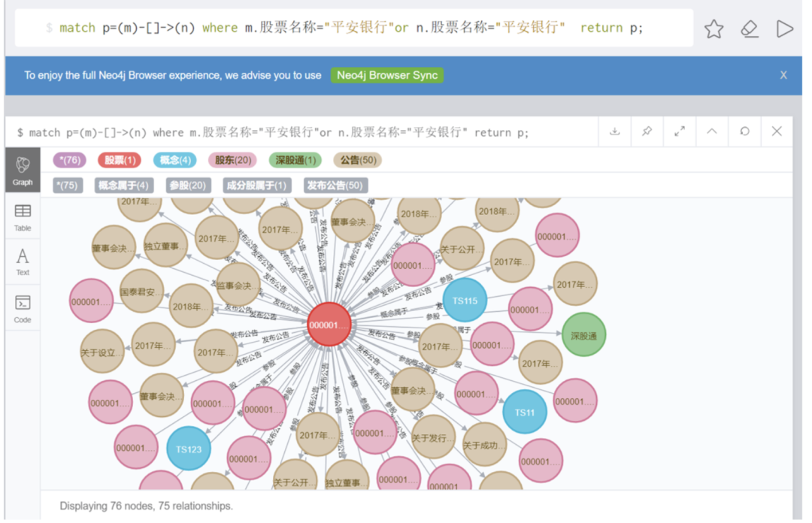The height and width of the screenshot is (523, 812).
Task: Dismiss the blue sync advisory banner
Action: coord(783,75)
